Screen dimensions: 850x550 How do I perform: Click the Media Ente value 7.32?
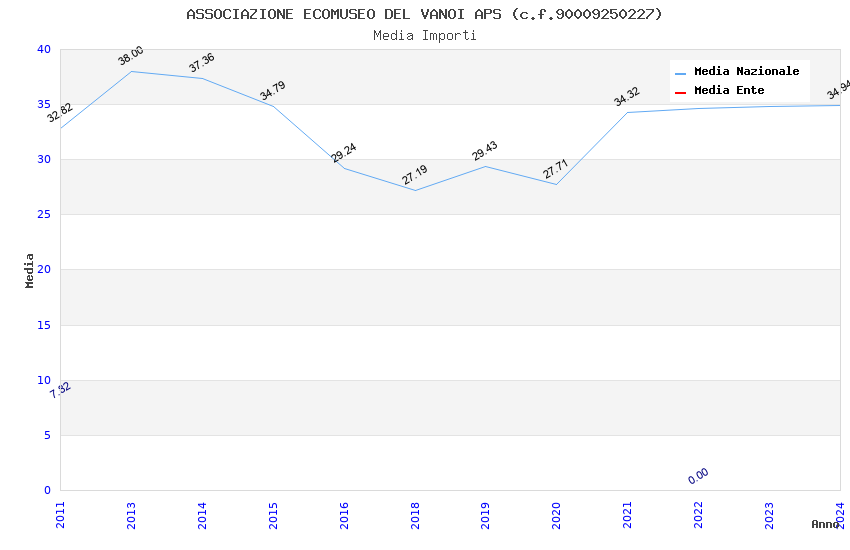[x=60, y=390]
